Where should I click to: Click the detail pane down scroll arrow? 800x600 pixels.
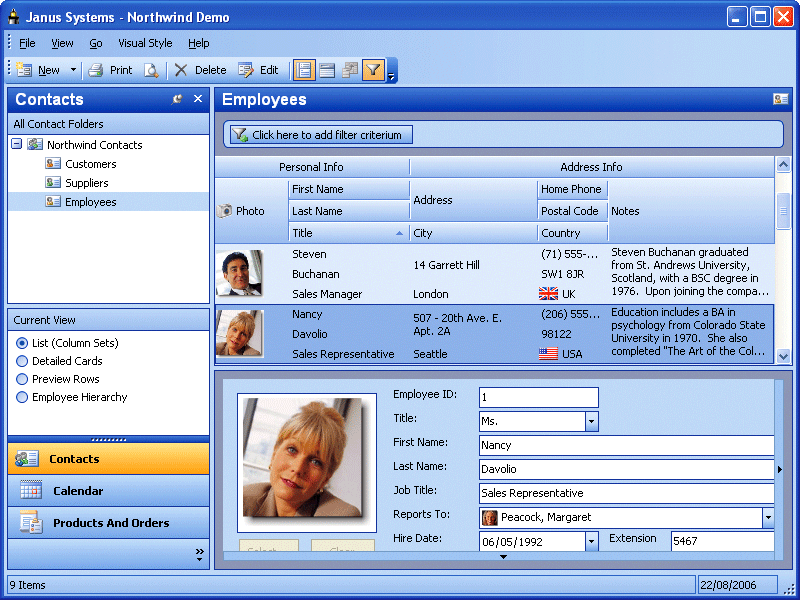(503, 557)
